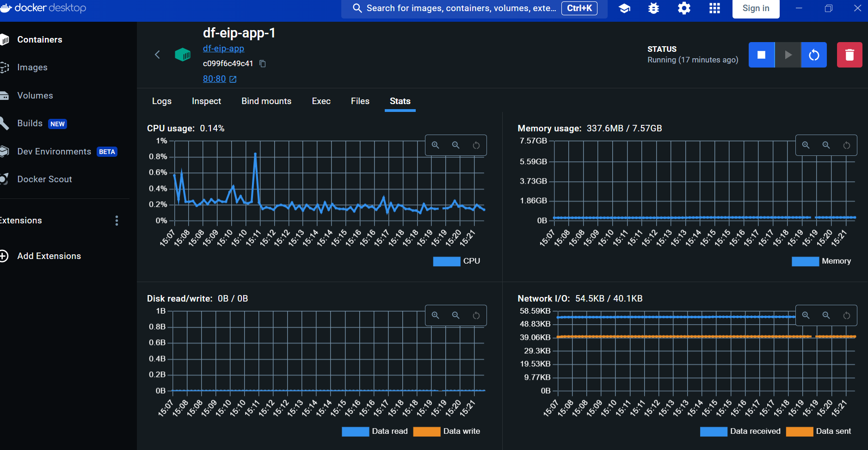Toggle CPU series in chart legend

[x=456, y=261]
